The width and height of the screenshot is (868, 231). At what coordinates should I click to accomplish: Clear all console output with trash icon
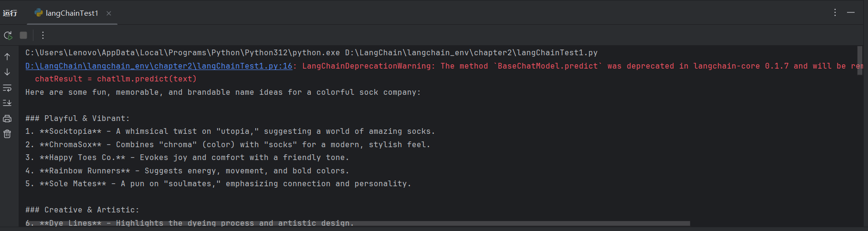[7, 134]
